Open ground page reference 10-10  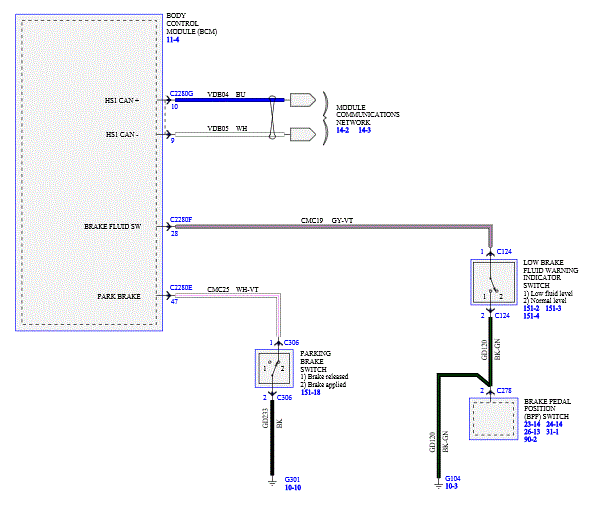pos(293,487)
